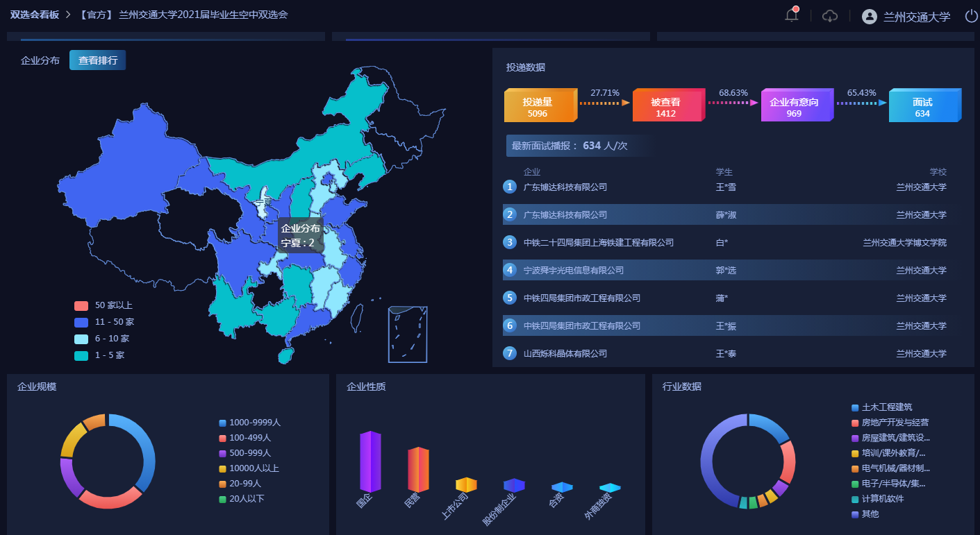Click the 查看排行 button

(x=97, y=60)
